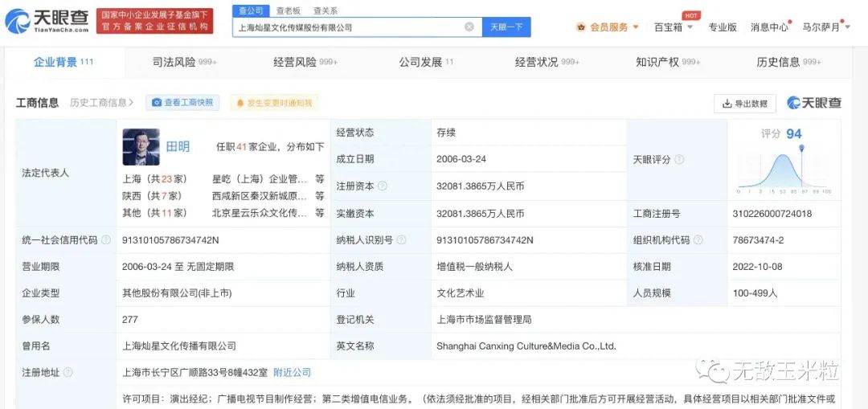This screenshot has height=409, width=868.
Task: Open the 公司发展 tab
Action: point(426,62)
